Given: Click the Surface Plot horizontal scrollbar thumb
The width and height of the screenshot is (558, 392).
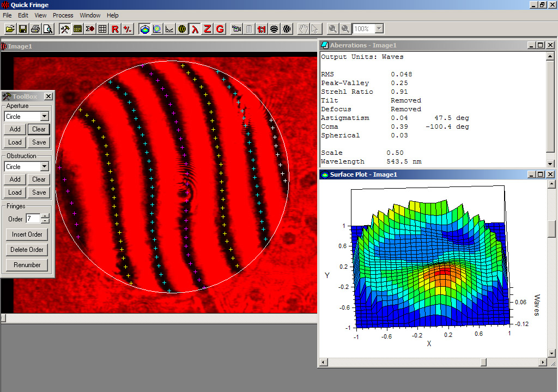Looking at the screenshot, I should coord(484,362).
